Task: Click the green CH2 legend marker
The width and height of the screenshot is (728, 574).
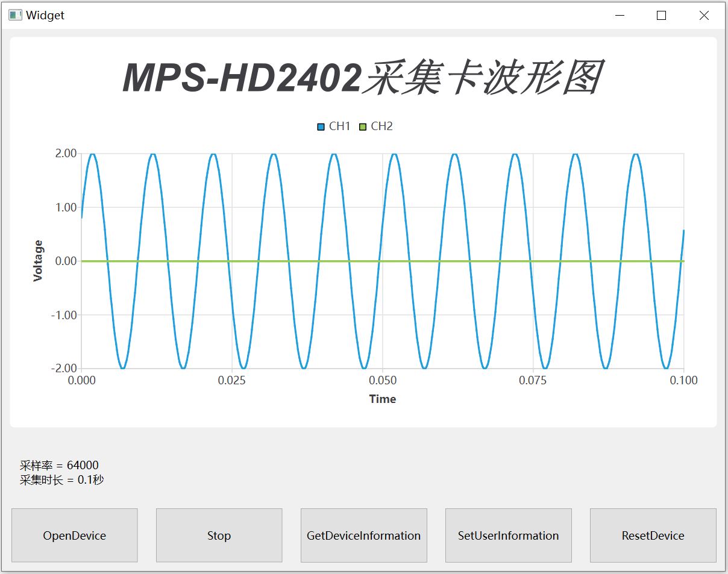Action: [x=363, y=126]
